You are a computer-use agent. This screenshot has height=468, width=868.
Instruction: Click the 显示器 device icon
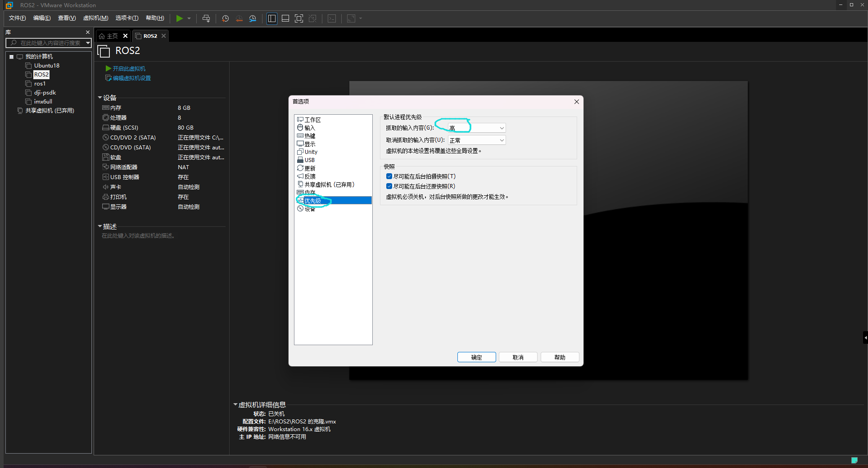106,207
